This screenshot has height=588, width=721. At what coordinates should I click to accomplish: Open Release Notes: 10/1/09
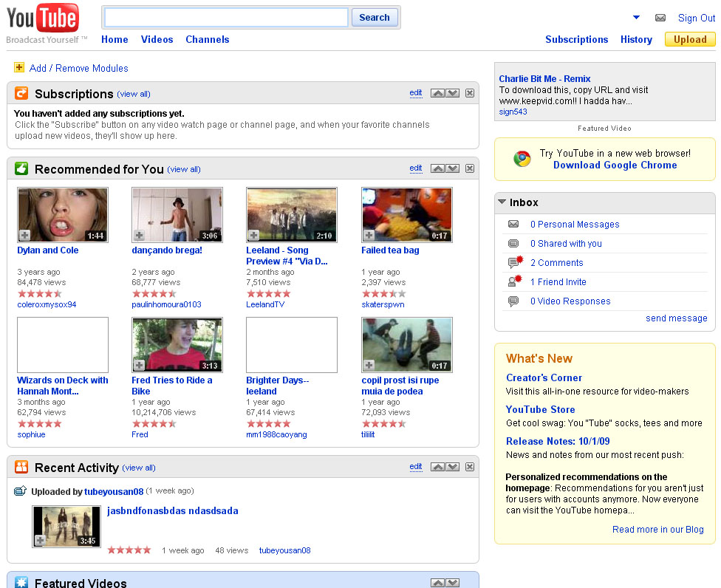click(x=558, y=441)
